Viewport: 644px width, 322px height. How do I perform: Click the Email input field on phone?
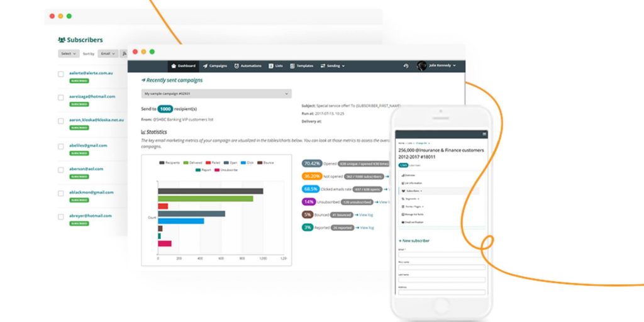441,255
